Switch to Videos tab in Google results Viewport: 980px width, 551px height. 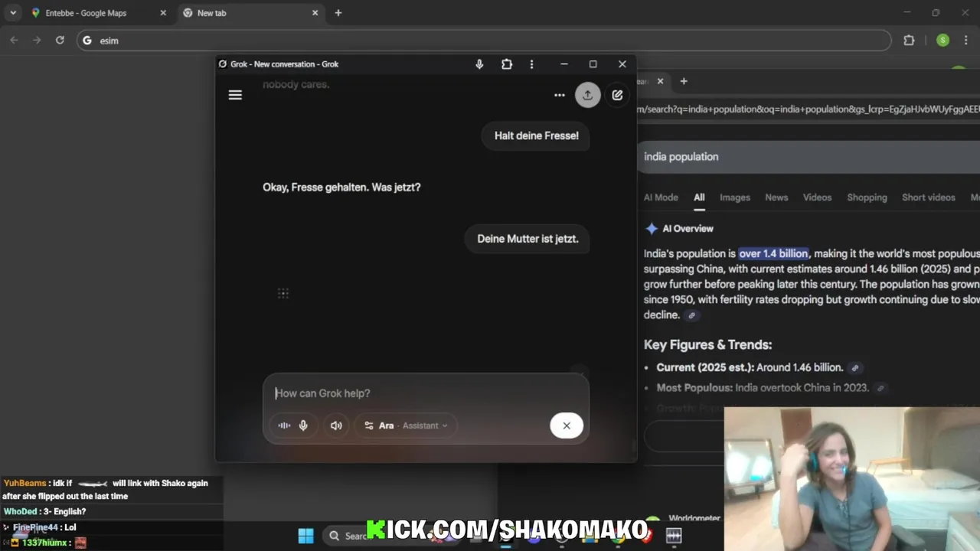point(817,197)
